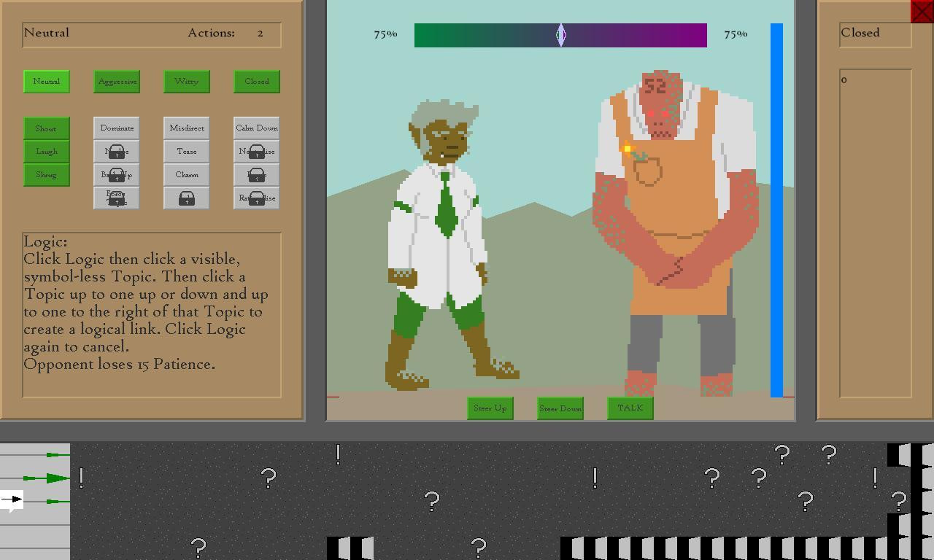The width and height of the screenshot is (934, 560).
Task: Switch to the Neutral stance
Action: pos(47,82)
